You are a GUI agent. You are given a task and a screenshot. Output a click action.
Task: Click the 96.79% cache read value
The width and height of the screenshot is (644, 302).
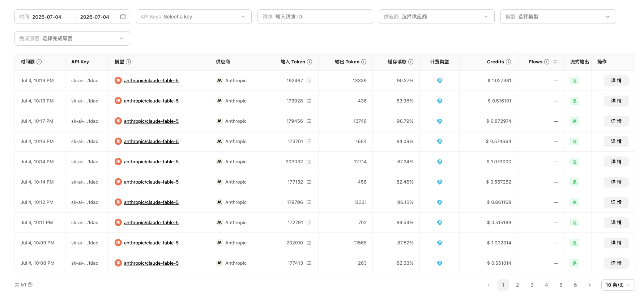[x=405, y=121]
